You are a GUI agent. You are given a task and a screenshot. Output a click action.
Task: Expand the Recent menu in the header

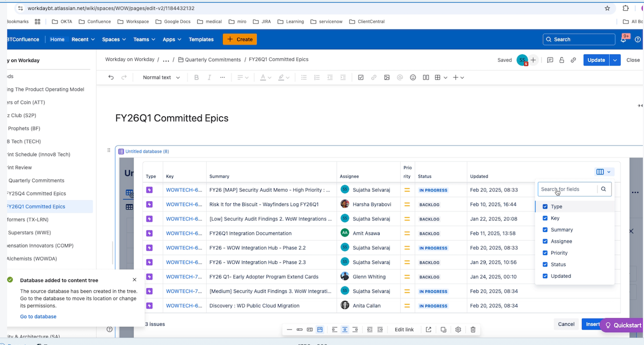(83, 39)
